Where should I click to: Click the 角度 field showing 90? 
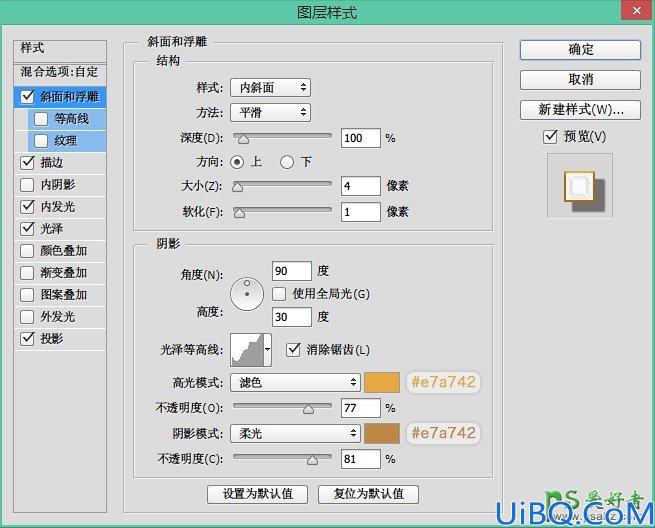coord(292,271)
